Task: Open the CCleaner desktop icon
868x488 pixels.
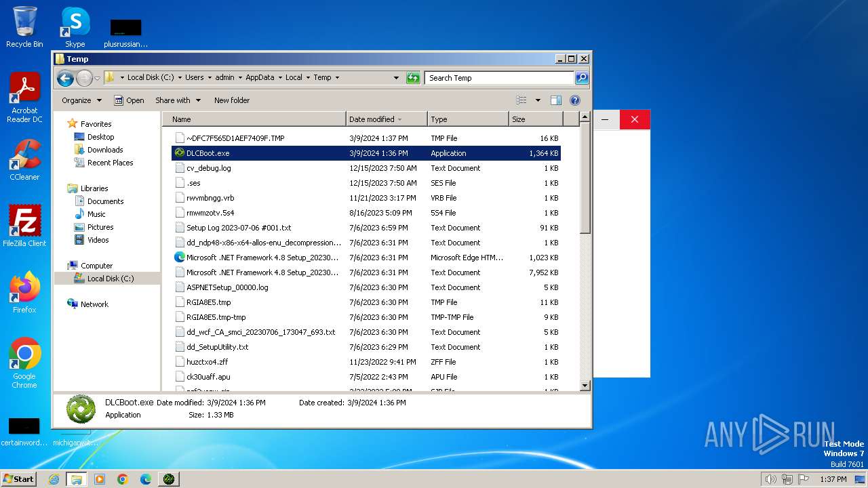Action: [24, 160]
